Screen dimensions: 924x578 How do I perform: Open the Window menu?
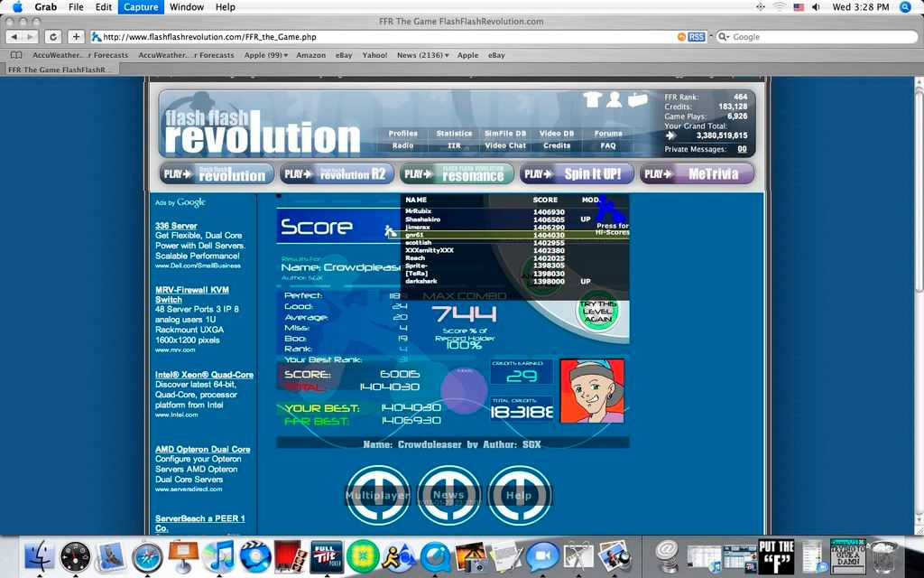[187, 7]
